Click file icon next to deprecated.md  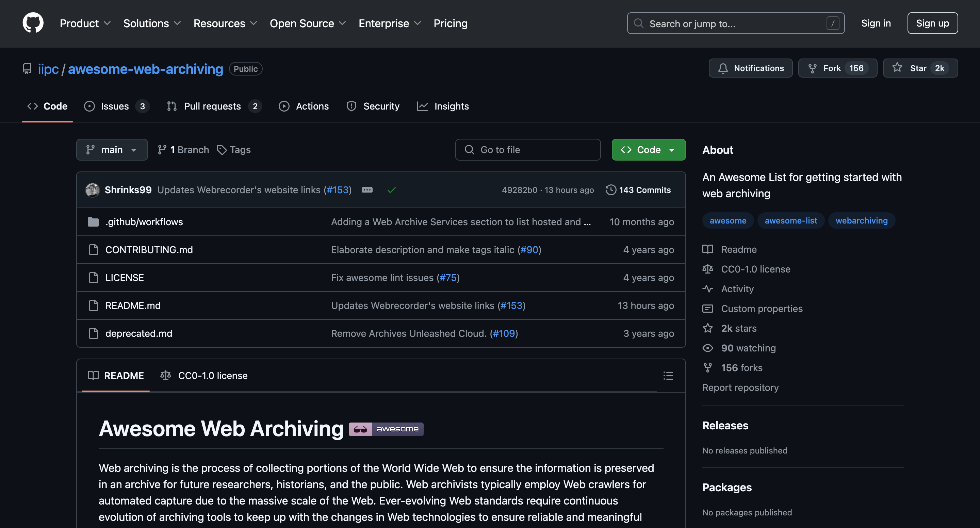(x=93, y=333)
